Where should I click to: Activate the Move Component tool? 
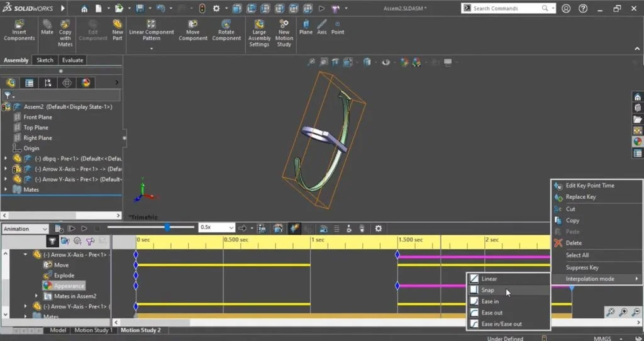pos(192,30)
